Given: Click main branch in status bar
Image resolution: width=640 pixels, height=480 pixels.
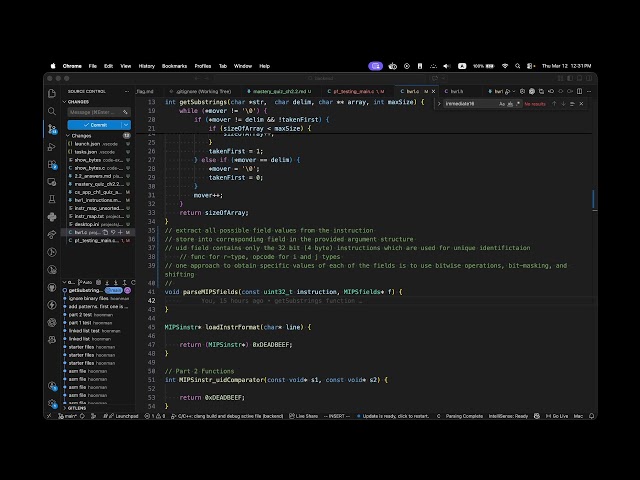Looking at the screenshot, I should coord(68,416).
